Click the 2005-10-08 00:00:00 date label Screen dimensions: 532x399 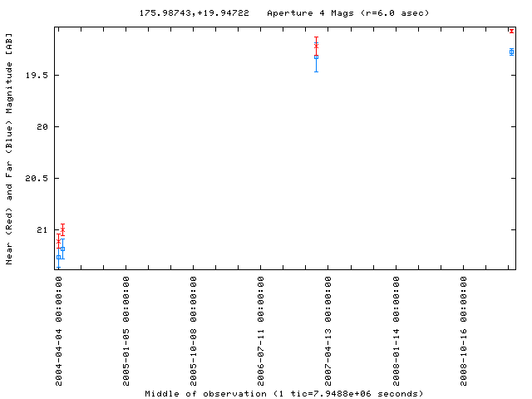point(194,331)
